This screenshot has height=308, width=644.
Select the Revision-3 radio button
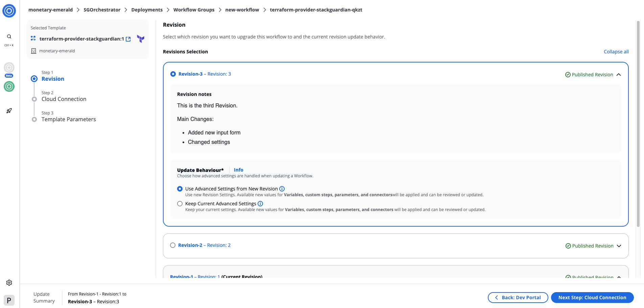173,74
